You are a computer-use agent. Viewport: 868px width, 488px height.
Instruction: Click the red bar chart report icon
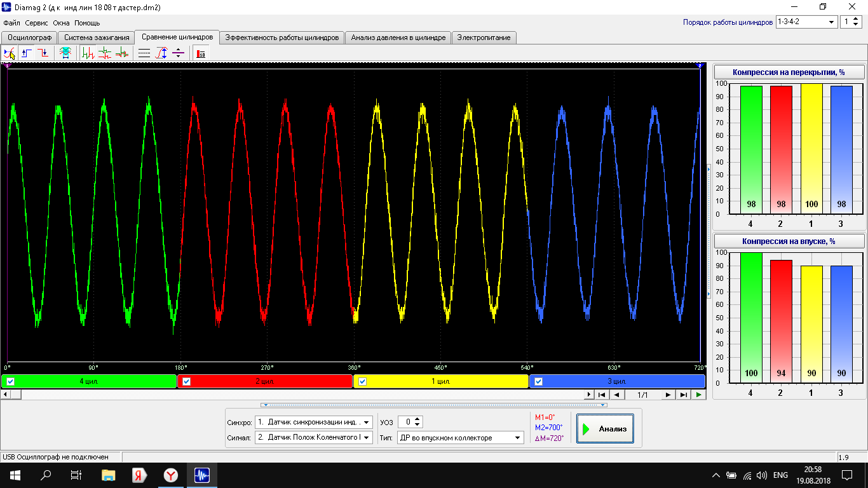201,53
